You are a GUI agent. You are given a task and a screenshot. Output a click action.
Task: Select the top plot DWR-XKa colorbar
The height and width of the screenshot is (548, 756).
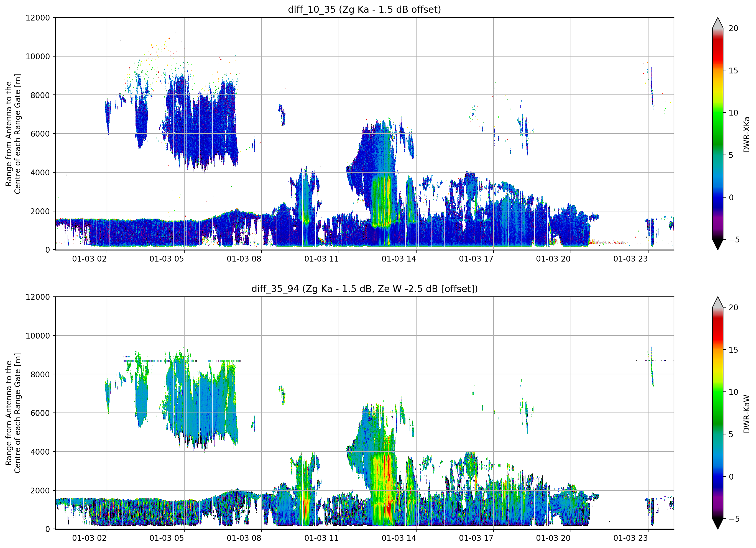(717, 134)
